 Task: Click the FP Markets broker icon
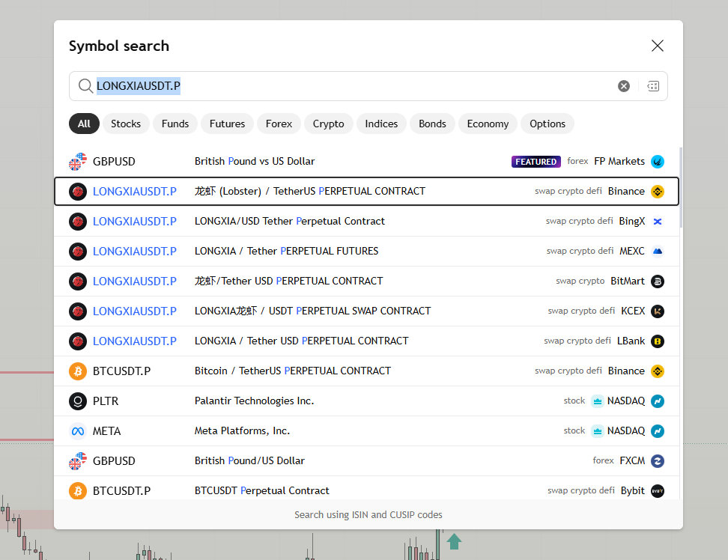tap(658, 162)
